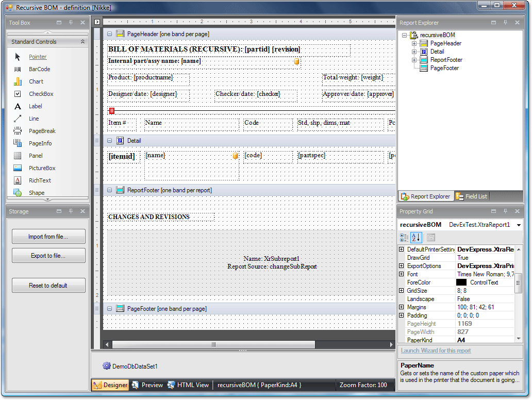Click the property pages icon in Property Grid
The height and width of the screenshot is (400, 532).
[x=431, y=238]
